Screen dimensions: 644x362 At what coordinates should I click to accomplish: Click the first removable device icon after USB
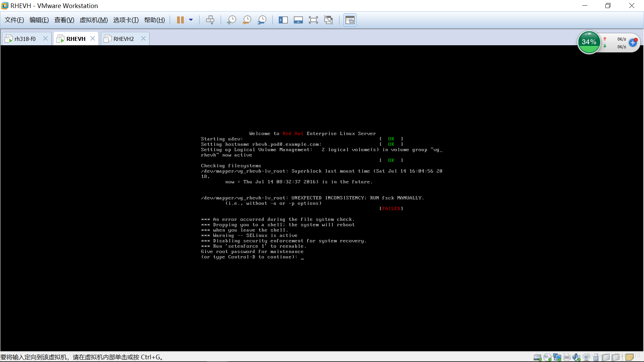click(606, 357)
